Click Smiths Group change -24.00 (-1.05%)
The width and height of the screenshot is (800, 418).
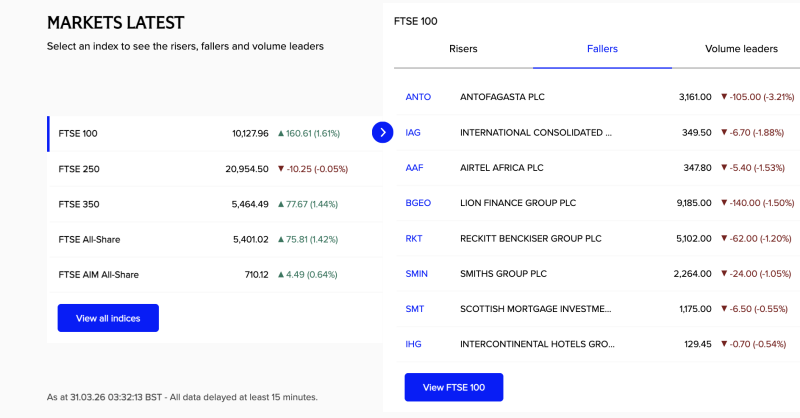click(756, 274)
